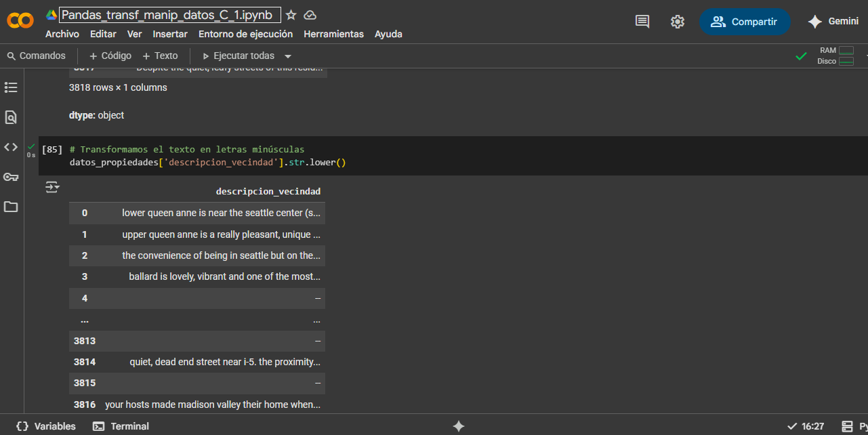868x435 pixels.
Task: Click the Compartir share button
Action: [x=745, y=22]
